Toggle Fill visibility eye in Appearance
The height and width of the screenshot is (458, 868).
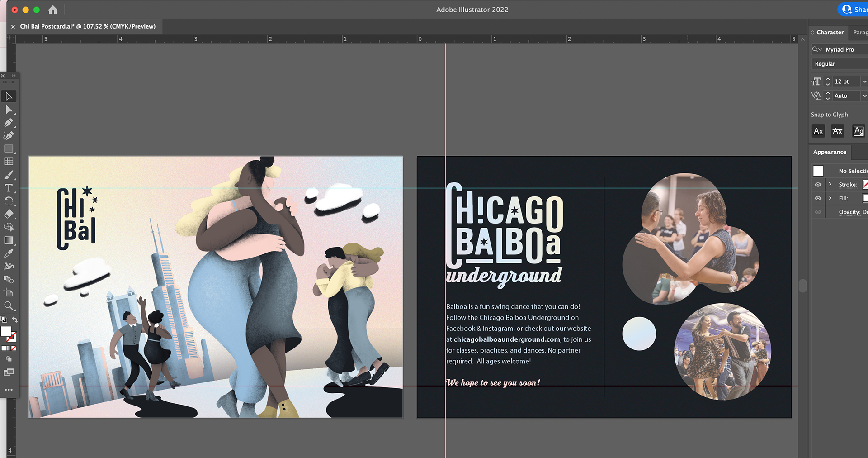(x=818, y=198)
